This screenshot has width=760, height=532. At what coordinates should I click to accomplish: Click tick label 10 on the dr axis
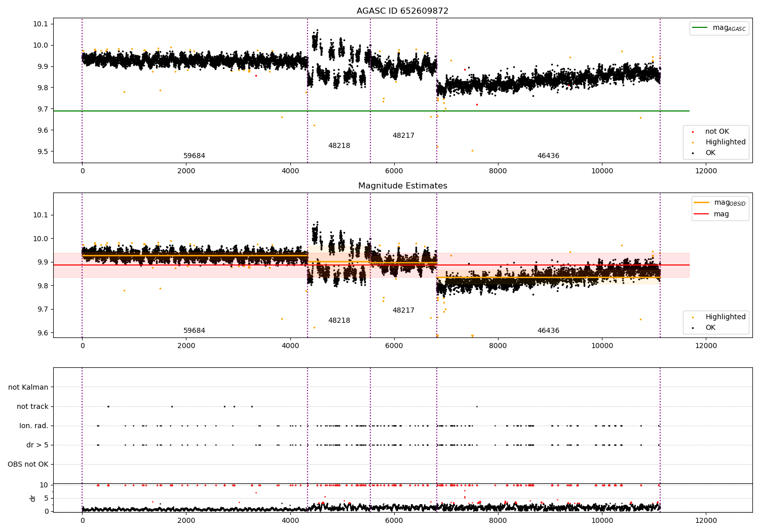pyautogui.click(x=44, y=485)
